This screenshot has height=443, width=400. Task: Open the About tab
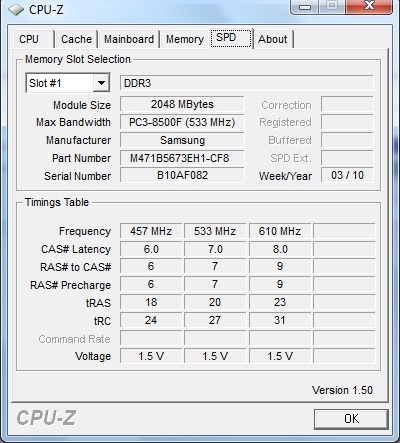[273, 39]
